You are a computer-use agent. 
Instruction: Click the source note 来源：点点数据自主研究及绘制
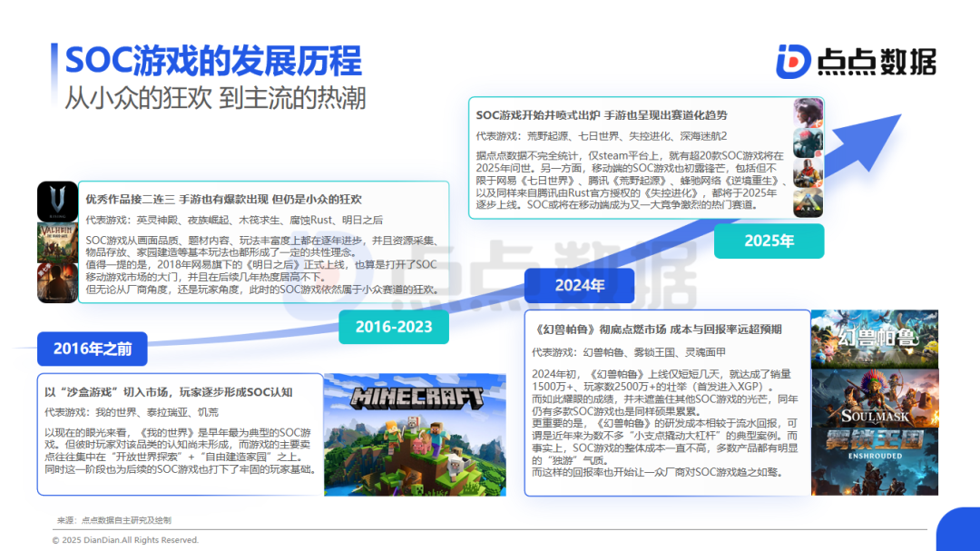[x=113, y=519]
